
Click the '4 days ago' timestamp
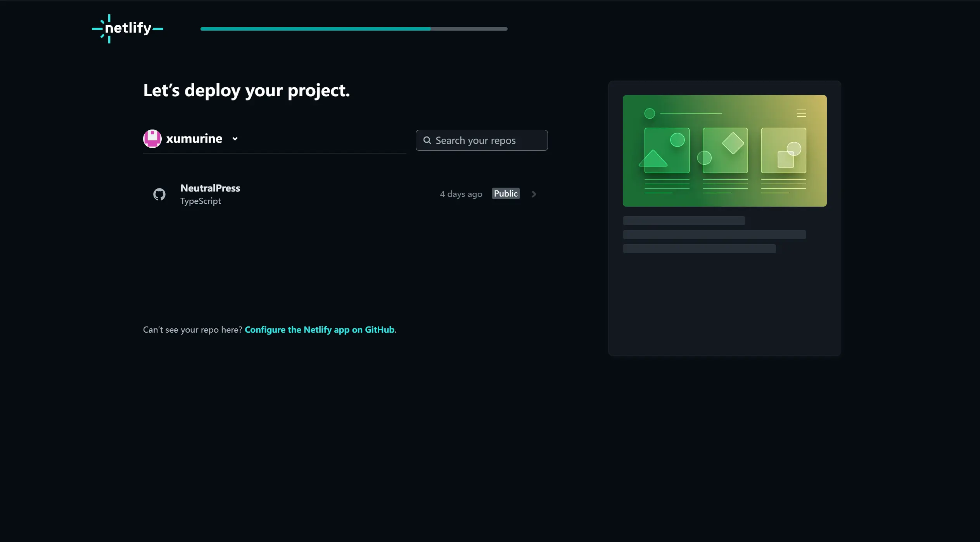click(x=461, y=194)
